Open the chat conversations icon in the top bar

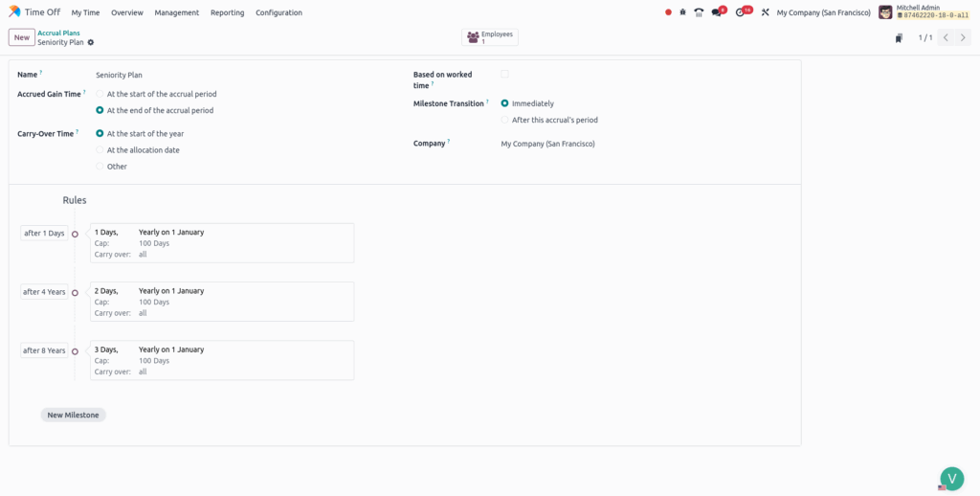[x=717, y=12]
